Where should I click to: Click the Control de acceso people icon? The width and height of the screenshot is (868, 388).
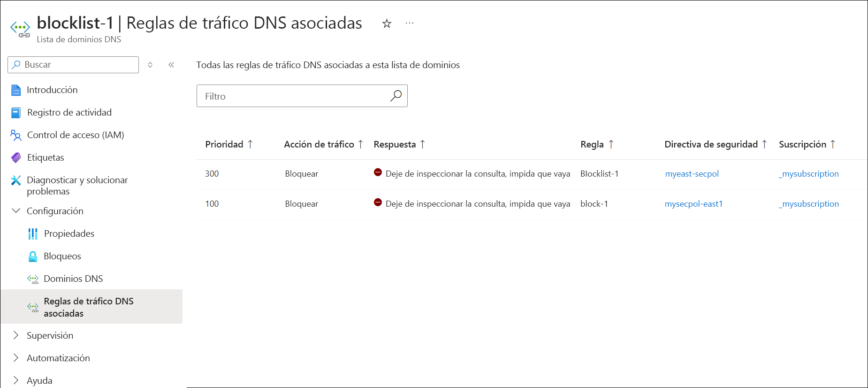click(x=16, y=135)
